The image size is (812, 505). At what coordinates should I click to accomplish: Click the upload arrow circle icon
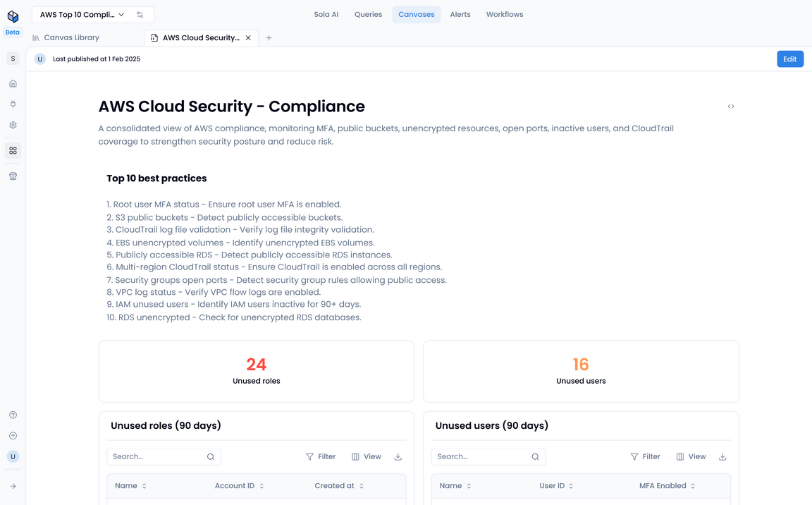click(x=13, y=436)
